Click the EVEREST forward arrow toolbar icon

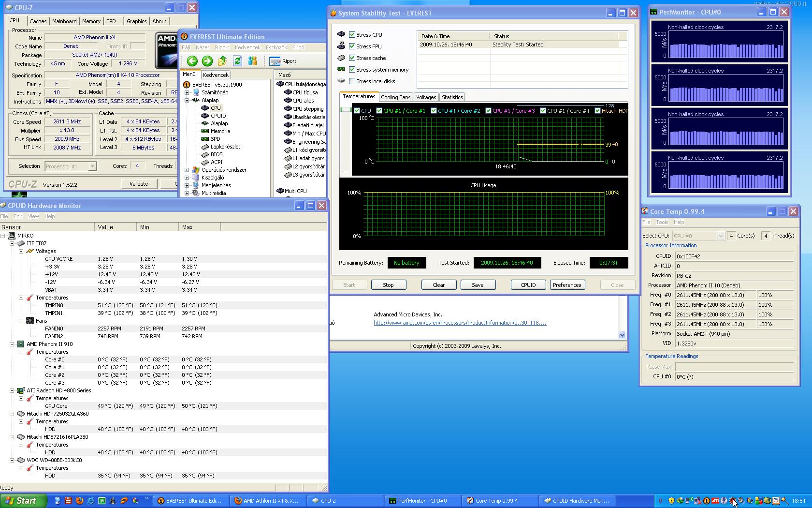pos(207,61)
